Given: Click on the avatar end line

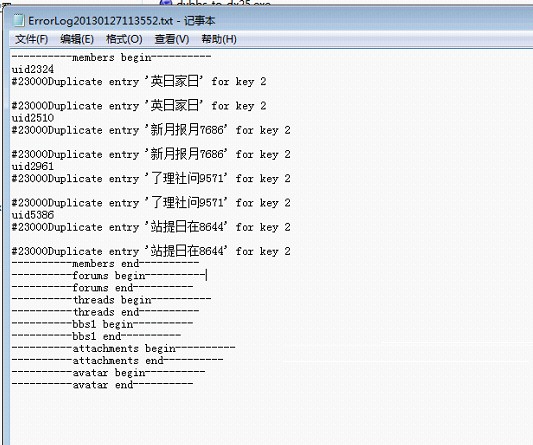Looking at the screenshot, I should pos(102,385).
